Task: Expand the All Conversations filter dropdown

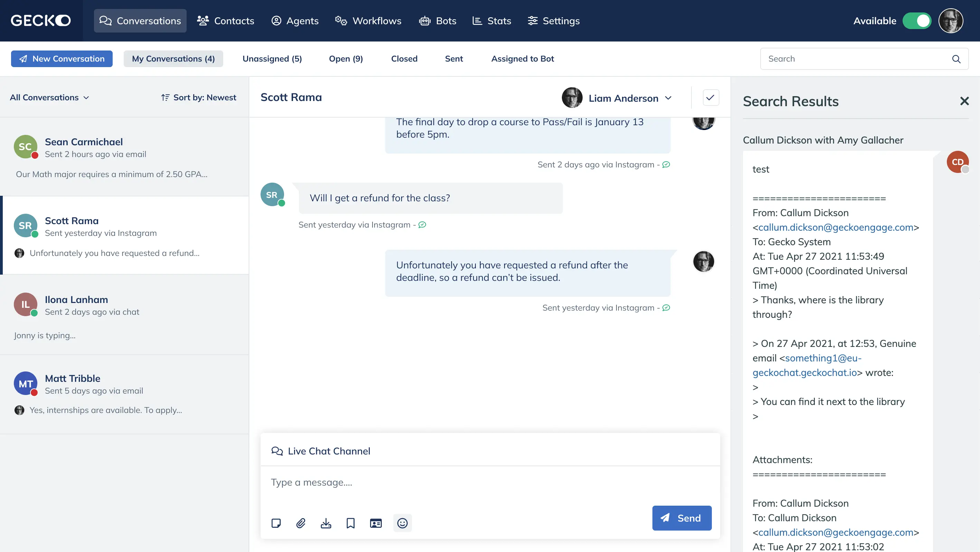Action: (49, 98)
